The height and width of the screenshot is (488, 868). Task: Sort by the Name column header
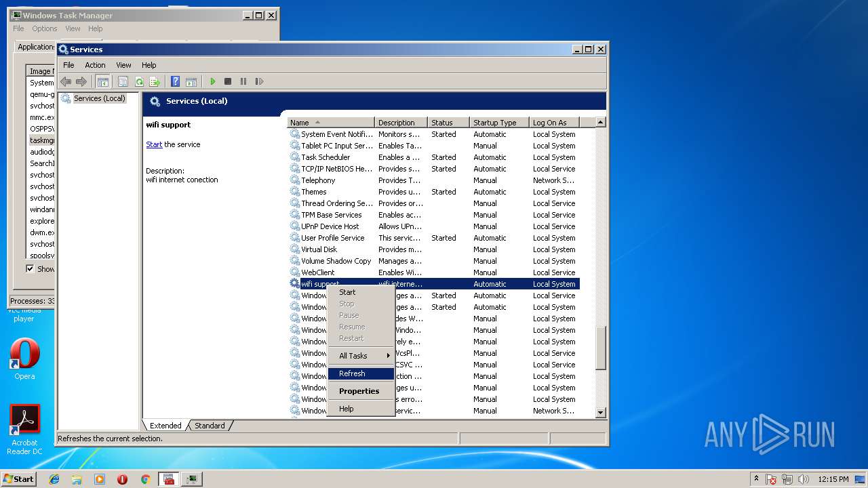331,123
